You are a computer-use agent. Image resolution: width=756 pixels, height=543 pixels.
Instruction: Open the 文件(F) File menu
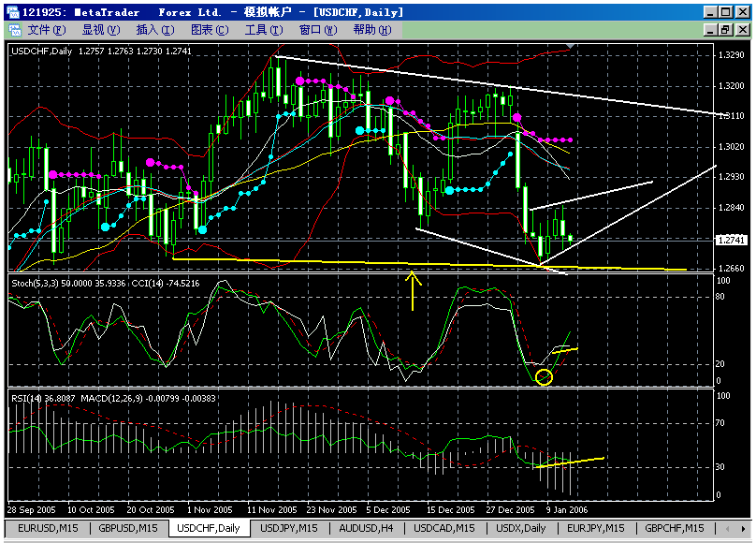[46, 30]
